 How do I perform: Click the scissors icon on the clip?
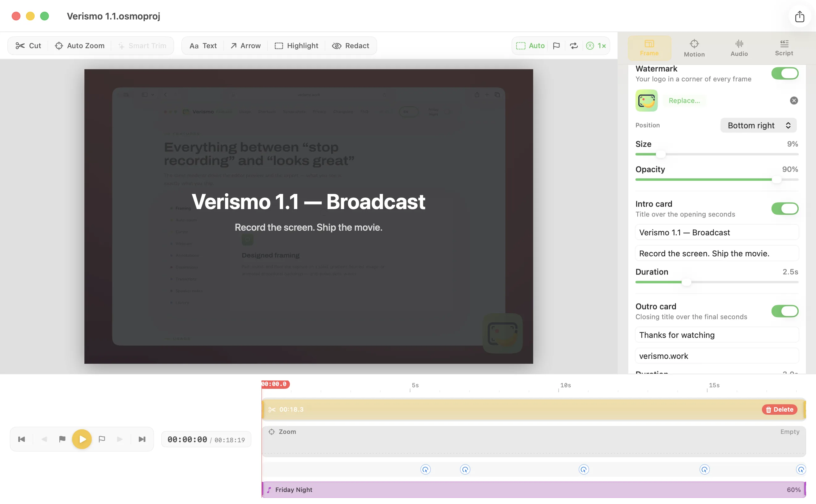272,409
